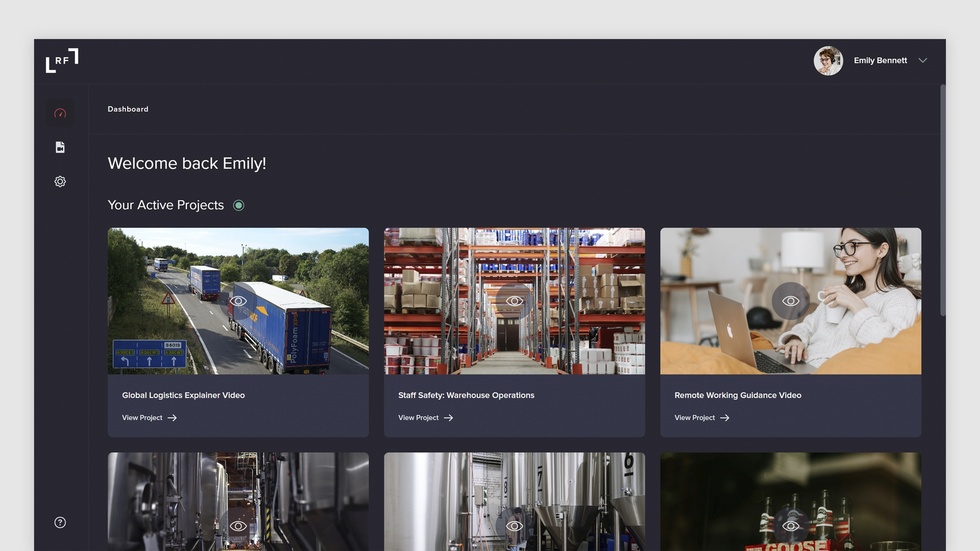Screen dimensions: 980x551
Task: Open the settings gear in sidebar
Action: 60,181
